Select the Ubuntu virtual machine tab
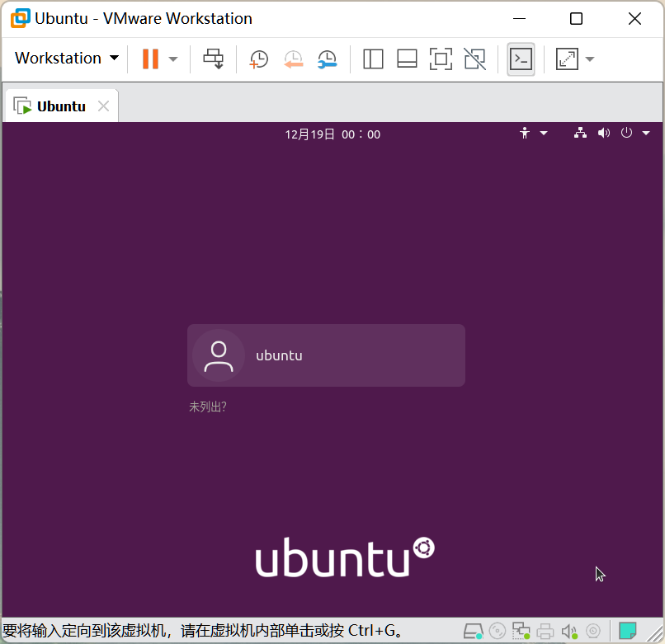The width and height of the screenshot is (665, 644). (x=61, y=106)
